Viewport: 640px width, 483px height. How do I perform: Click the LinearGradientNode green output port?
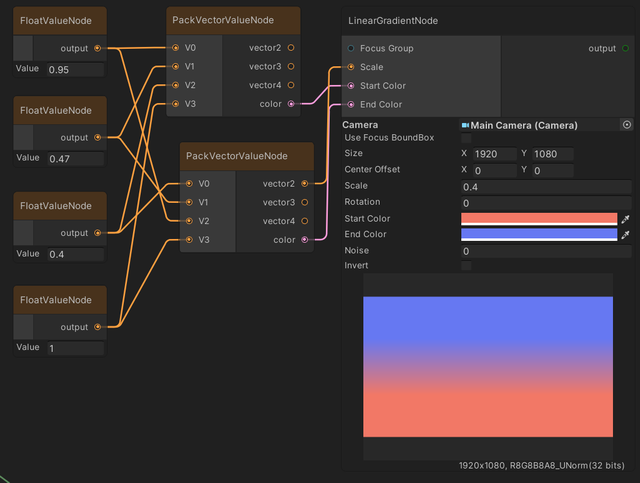[x=625, y=48]
